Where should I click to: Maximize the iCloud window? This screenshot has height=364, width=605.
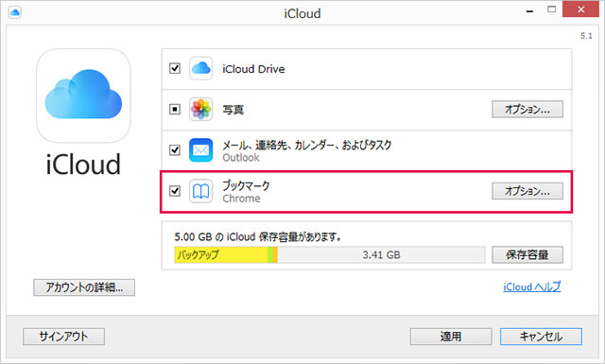(x=552, y=10)
